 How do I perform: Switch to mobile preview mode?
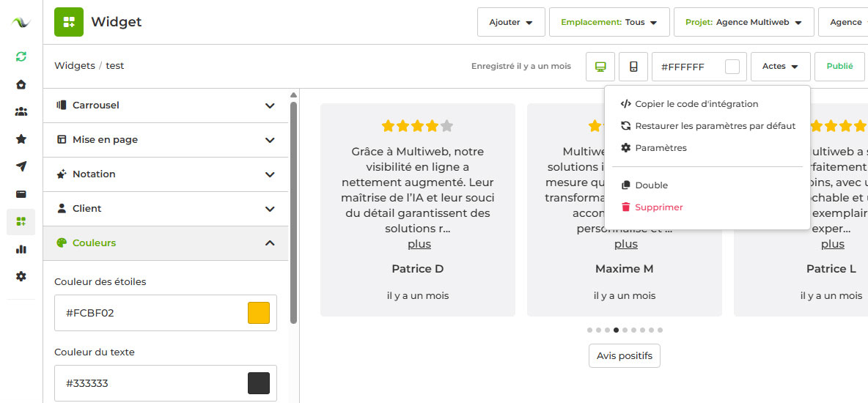(x=633, y=67)
